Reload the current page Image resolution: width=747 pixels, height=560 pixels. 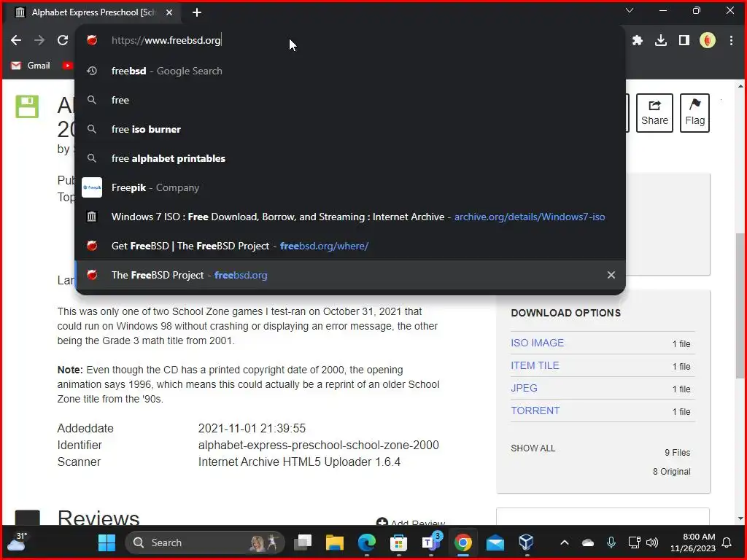63,41
